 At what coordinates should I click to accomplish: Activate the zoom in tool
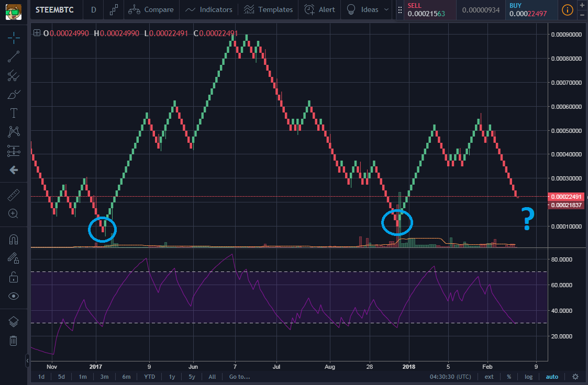14,214
